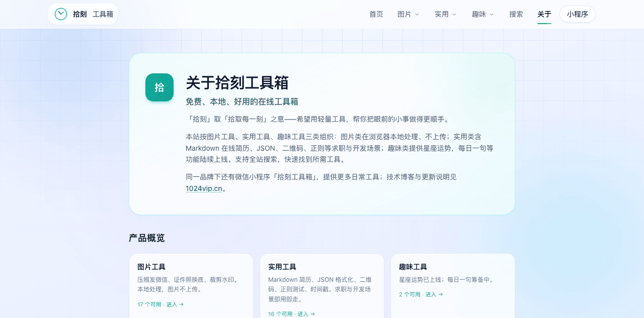Click the 产品概览 section heading
This screenshot has height=318, width=644.
point(147,238)
